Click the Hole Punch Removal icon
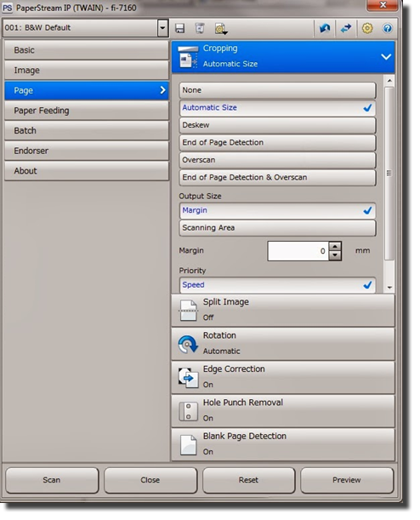 click(188, 411)
